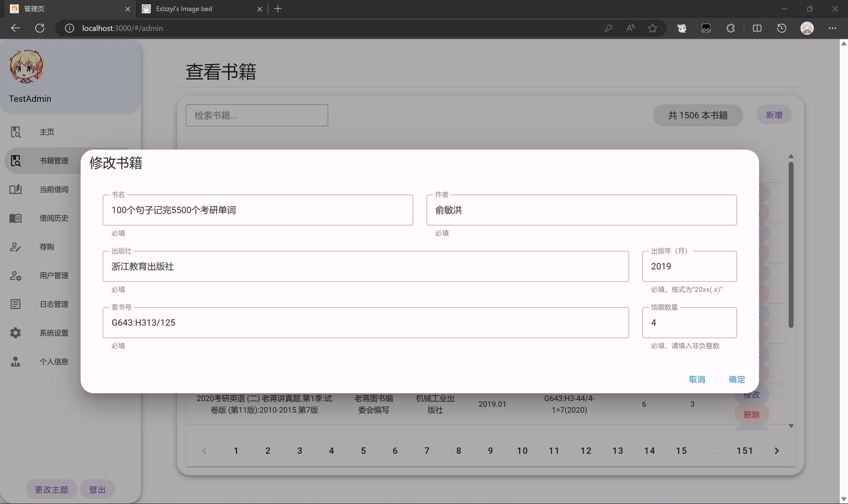Select the 个人信息 person icon
The width and height of the screenshot is (848, 504).
pyautogui.click(x=15, y=361)
